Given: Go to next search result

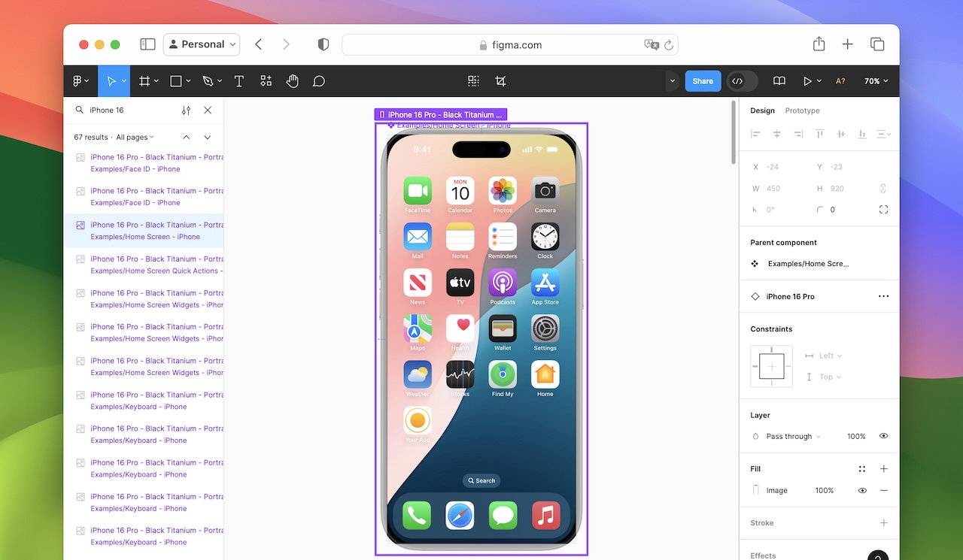Looking at the screenshot, I should point(208,138).
